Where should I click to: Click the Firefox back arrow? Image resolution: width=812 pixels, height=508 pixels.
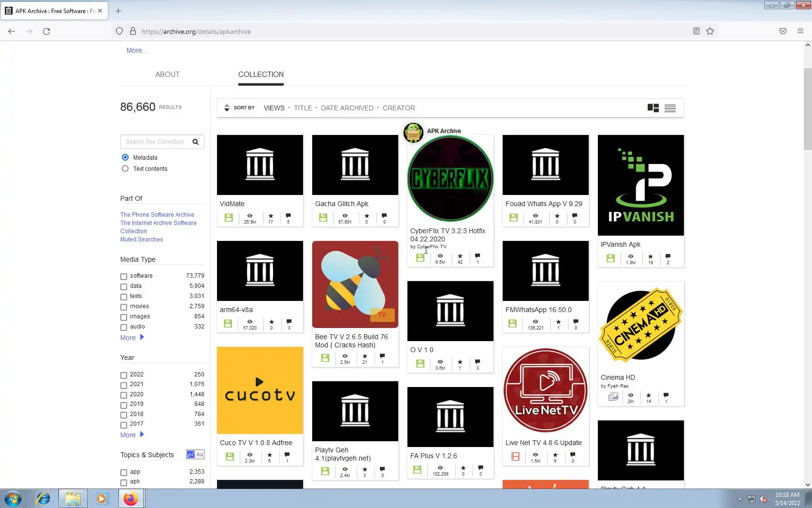point(12,31)
